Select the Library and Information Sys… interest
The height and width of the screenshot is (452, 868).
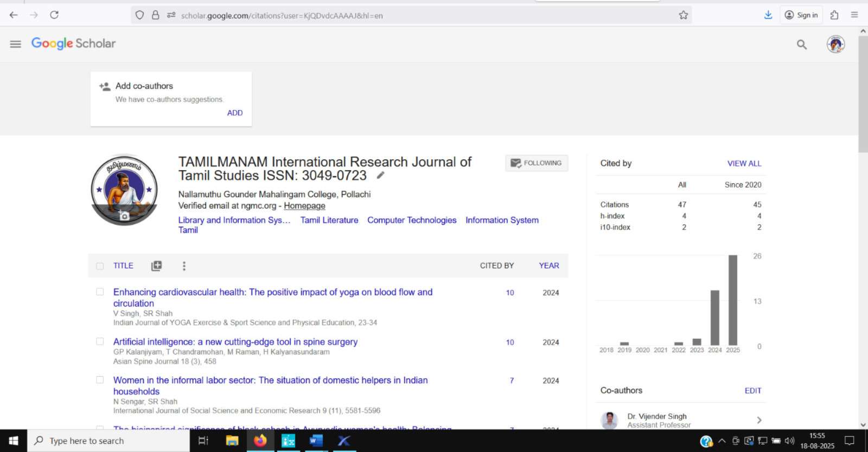(x=234, y=220)
